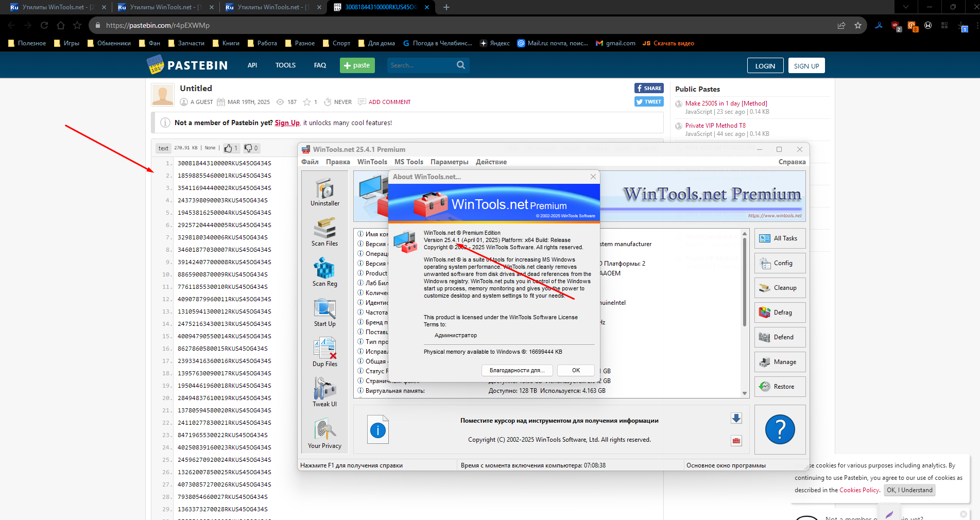Image resolution: width=980 pixels, height=520 pixels.
Task: Click the blue info icon in the info panel
Action: 378,430
